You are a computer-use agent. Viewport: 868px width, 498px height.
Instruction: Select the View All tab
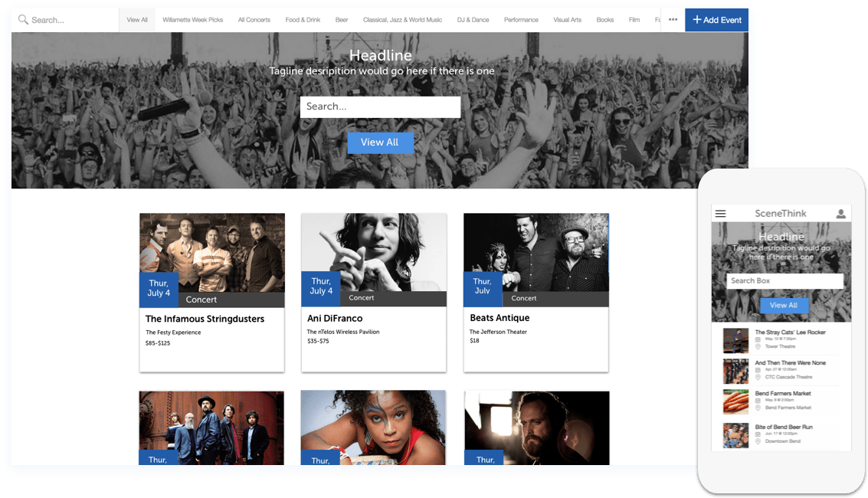tap(137, 20)
